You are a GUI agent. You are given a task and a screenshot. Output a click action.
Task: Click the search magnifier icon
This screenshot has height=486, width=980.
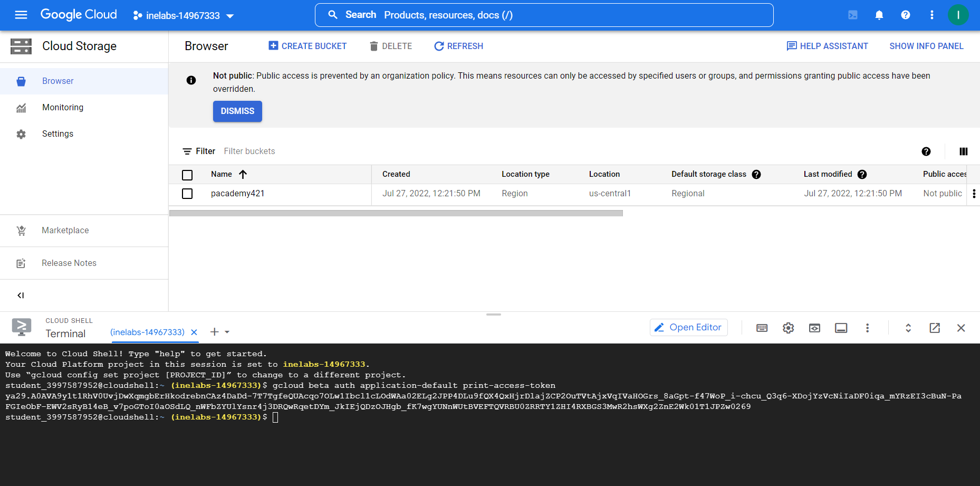(x=333, y=15)
